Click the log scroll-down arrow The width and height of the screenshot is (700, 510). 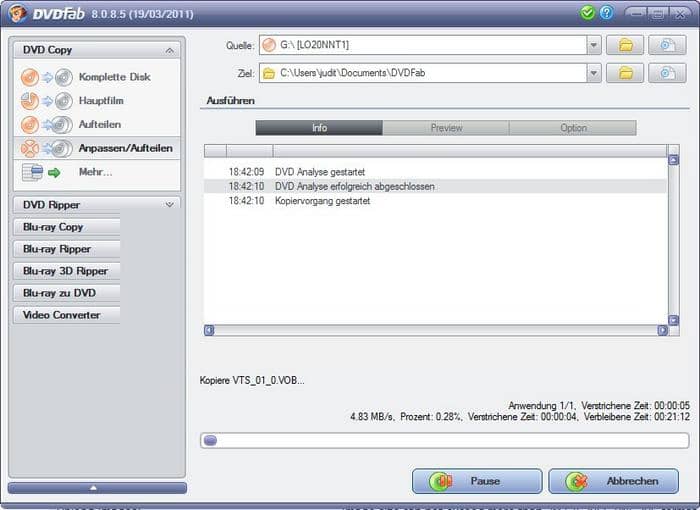(673, 320)
